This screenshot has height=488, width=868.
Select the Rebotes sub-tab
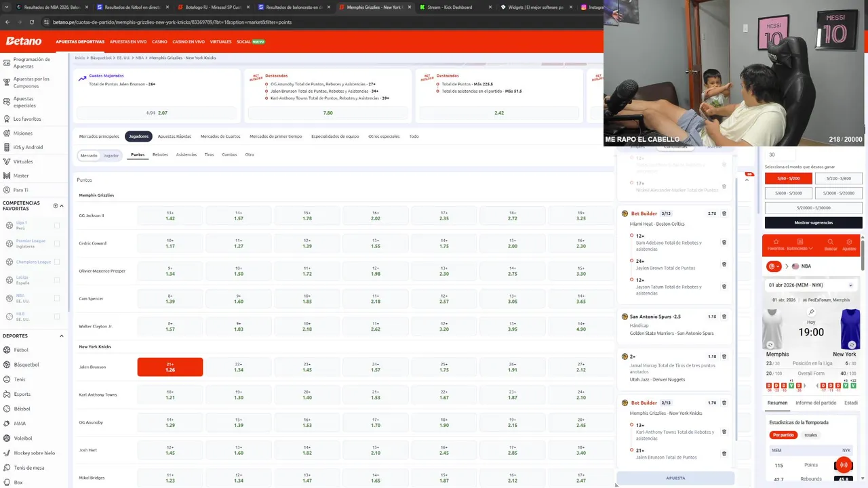coord(160,155)
